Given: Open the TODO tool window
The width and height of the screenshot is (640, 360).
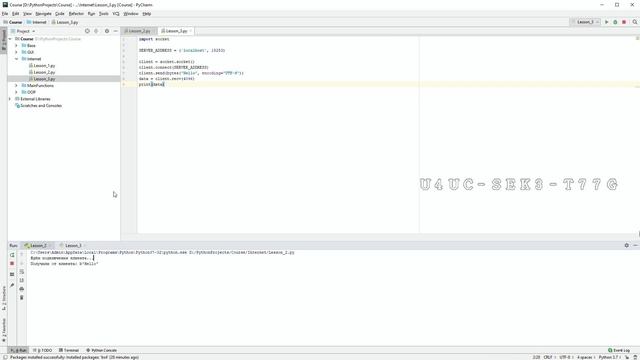Looking at the screenshot, I should (x=42, y=350).
